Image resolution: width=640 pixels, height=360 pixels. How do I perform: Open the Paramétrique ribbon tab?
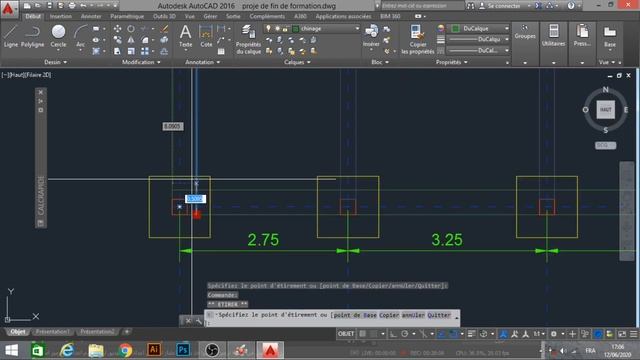(127, 16)
